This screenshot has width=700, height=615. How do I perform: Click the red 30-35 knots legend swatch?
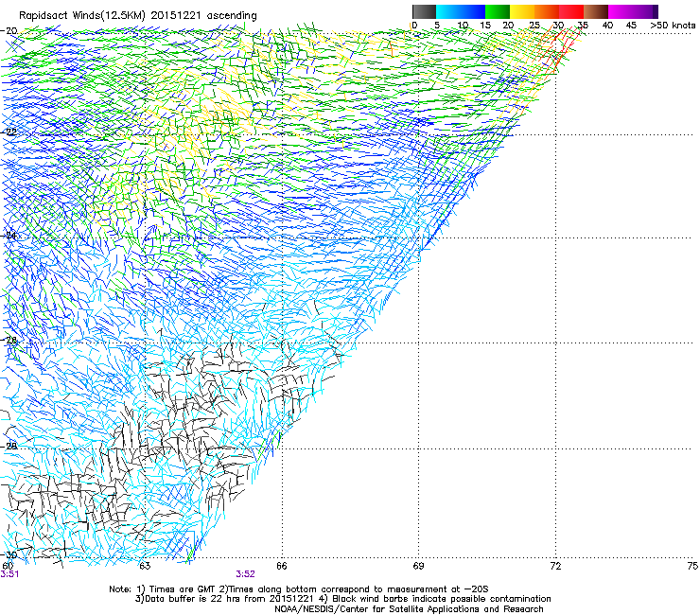[571, 11]
